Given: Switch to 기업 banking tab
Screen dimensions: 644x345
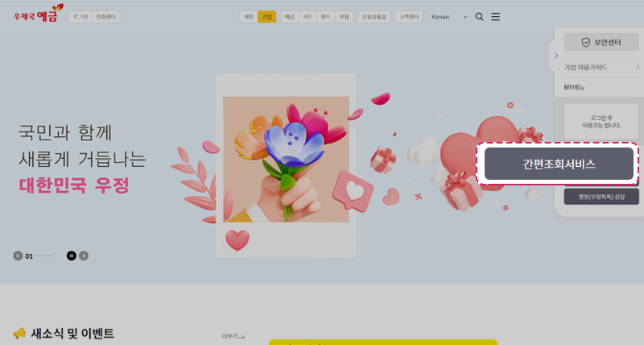Looking at the screenshot, I should pos(267,17).
